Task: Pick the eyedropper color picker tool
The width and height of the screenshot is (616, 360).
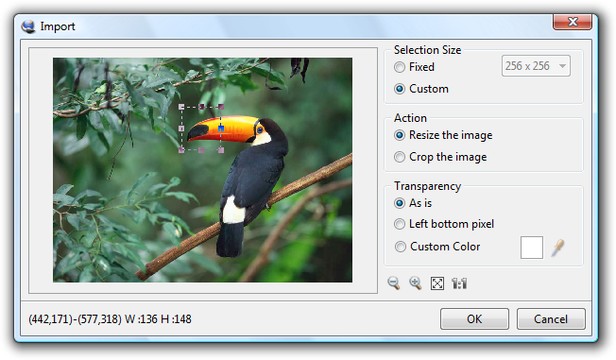Action: (557, 248)
